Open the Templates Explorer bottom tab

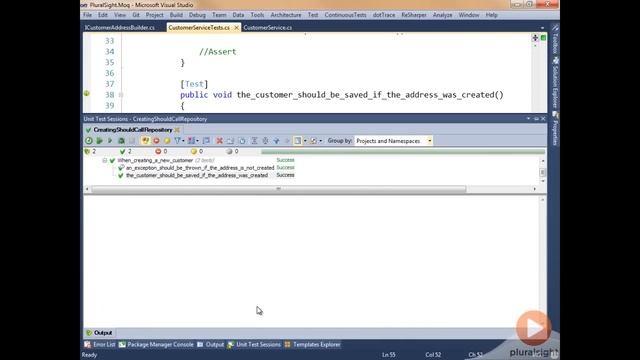pos(312,344)
